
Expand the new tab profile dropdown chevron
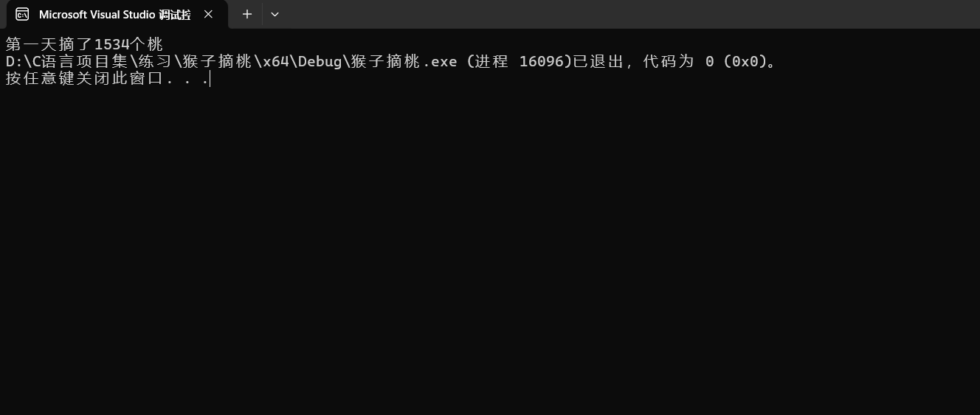[275, 14]
